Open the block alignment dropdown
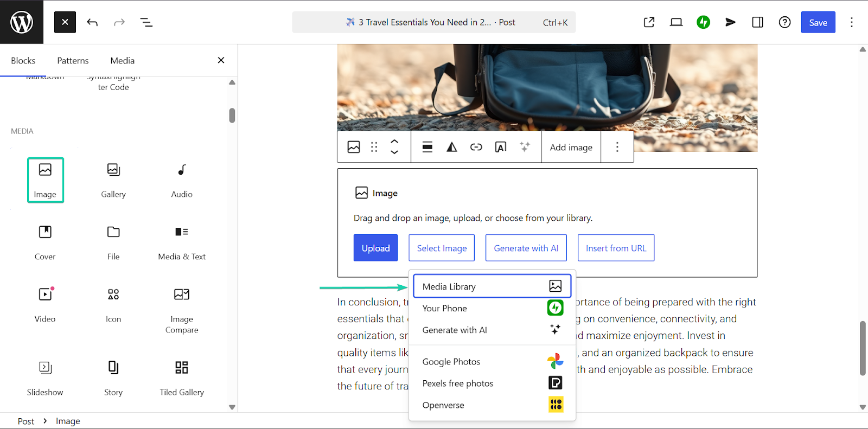Screen dimensions: 868x429 pos(427,147)
